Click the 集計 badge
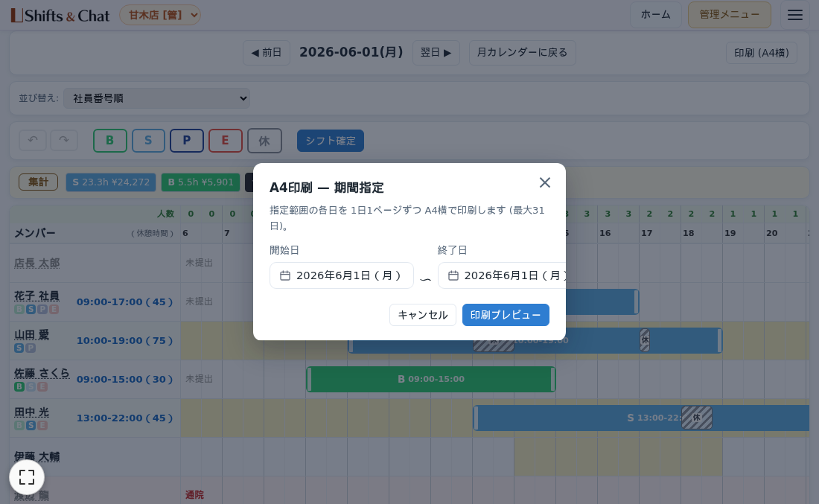Image resolution: width=819 pixels, height=504 pixels. point(38,182)
